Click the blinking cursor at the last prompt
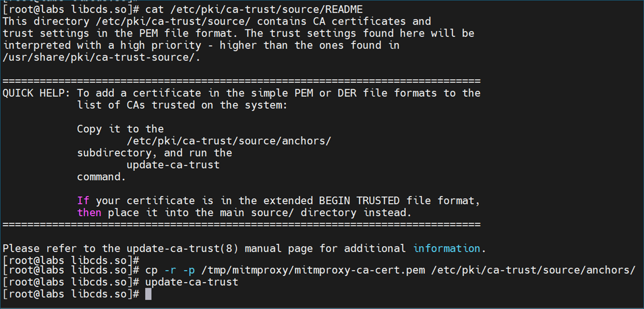The width and height of the screenshot is (644, 309). pyautogui.click(x=148, y=294)
